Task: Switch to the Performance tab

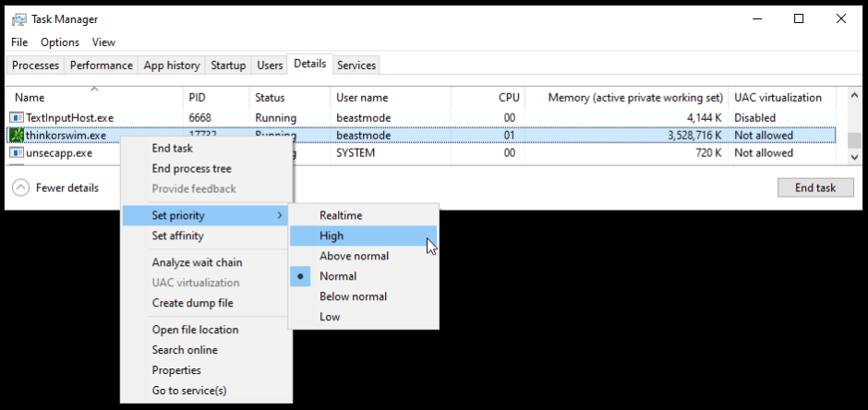Action: (102, 66)
